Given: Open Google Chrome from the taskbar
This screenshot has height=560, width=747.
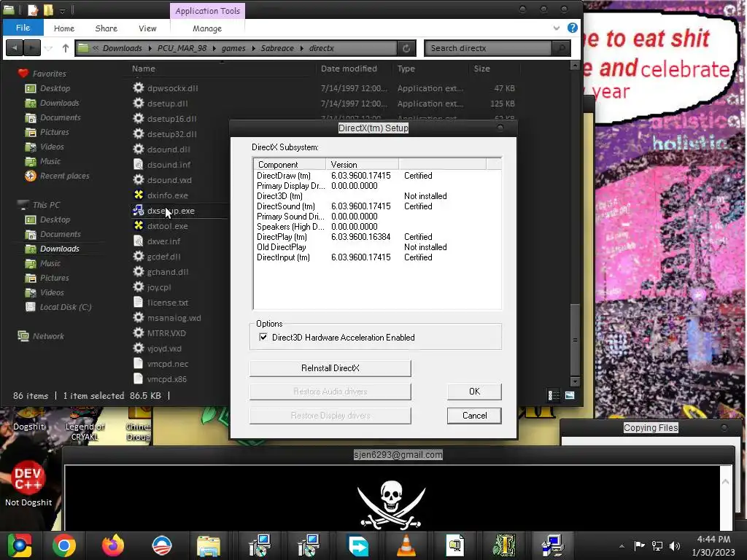Looking at the screenshot, I should click(64, 545).
